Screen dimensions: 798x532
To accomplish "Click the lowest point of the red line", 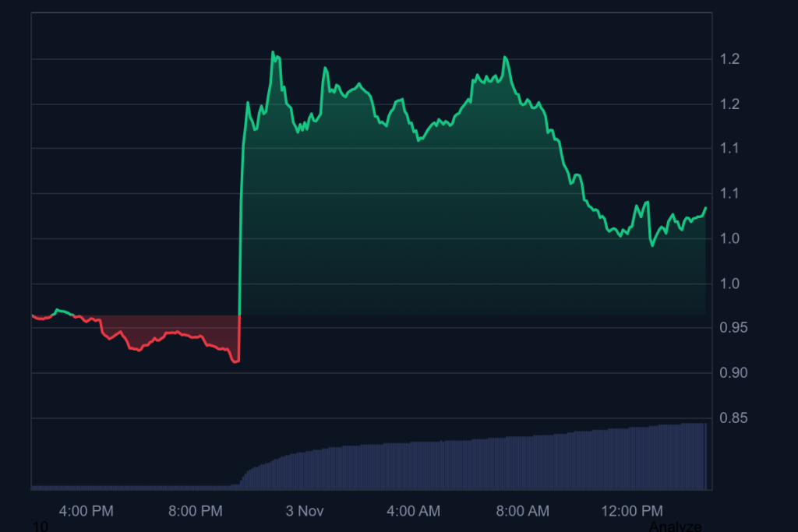I will tap(235, 362).
